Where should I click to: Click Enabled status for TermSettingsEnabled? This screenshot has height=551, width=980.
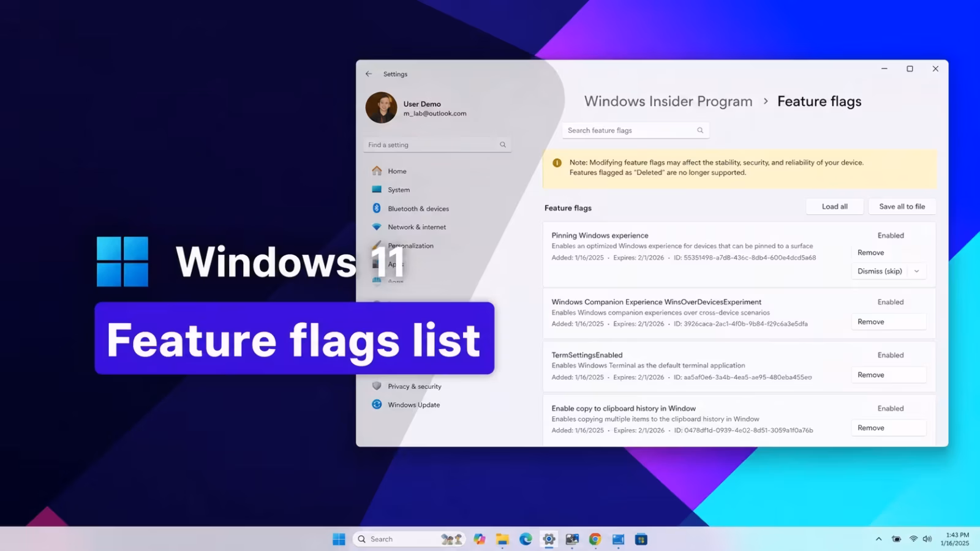click(891, 355)
